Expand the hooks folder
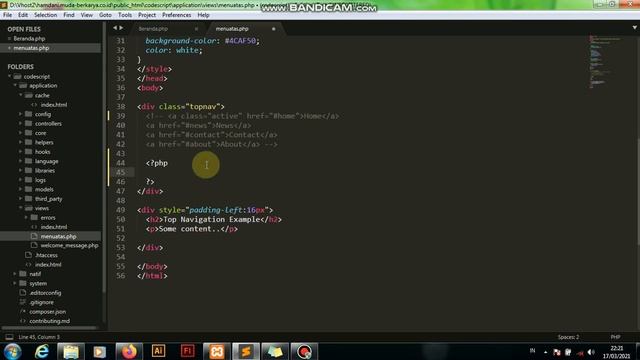The image size is (640, 360). pos(21,151)
